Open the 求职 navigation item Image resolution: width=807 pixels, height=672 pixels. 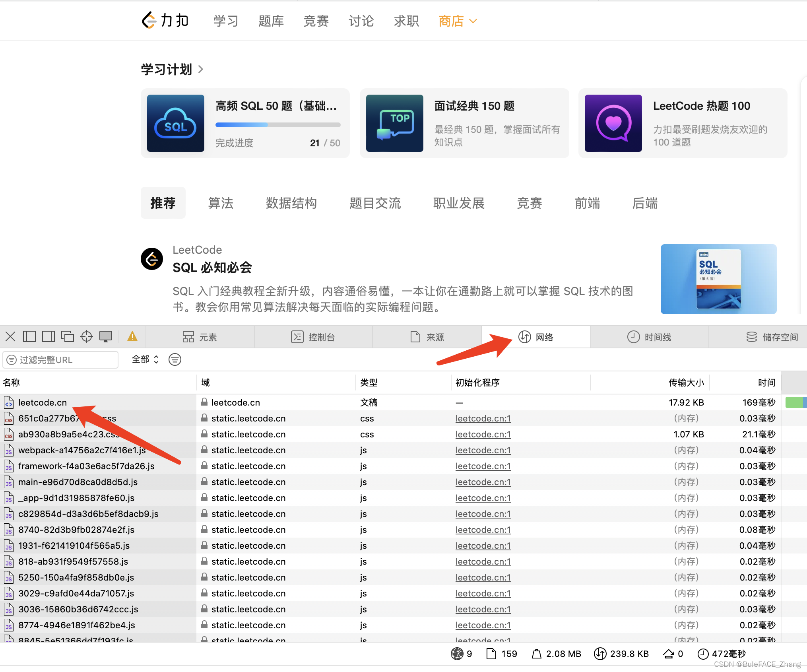(x=406, y=21)
